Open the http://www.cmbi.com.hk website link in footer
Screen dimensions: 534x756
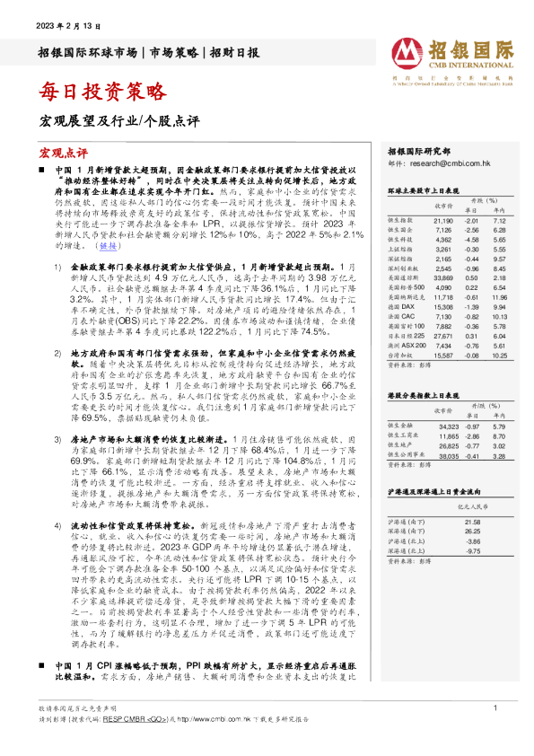coord(214,719)
